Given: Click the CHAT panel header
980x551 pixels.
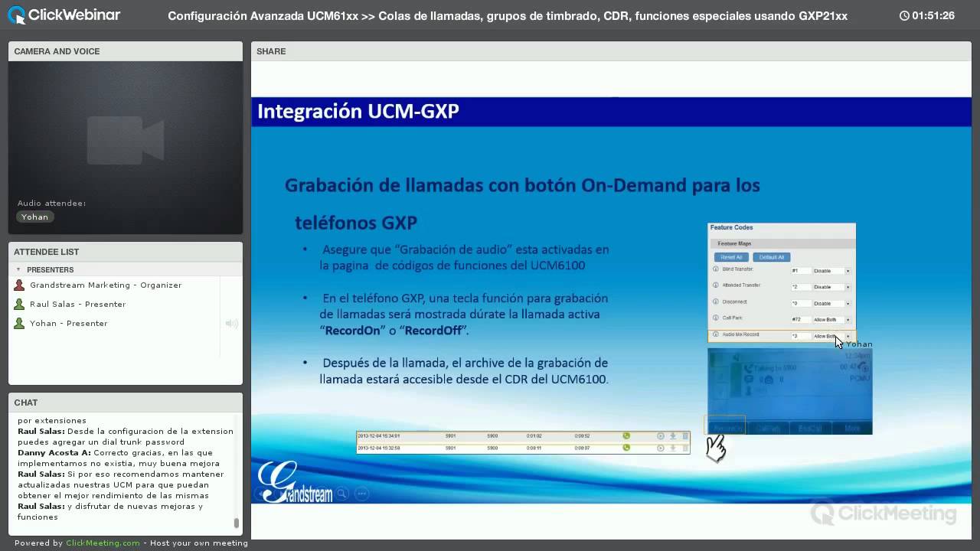Looking at the screenshot, I should coord(126,403).
